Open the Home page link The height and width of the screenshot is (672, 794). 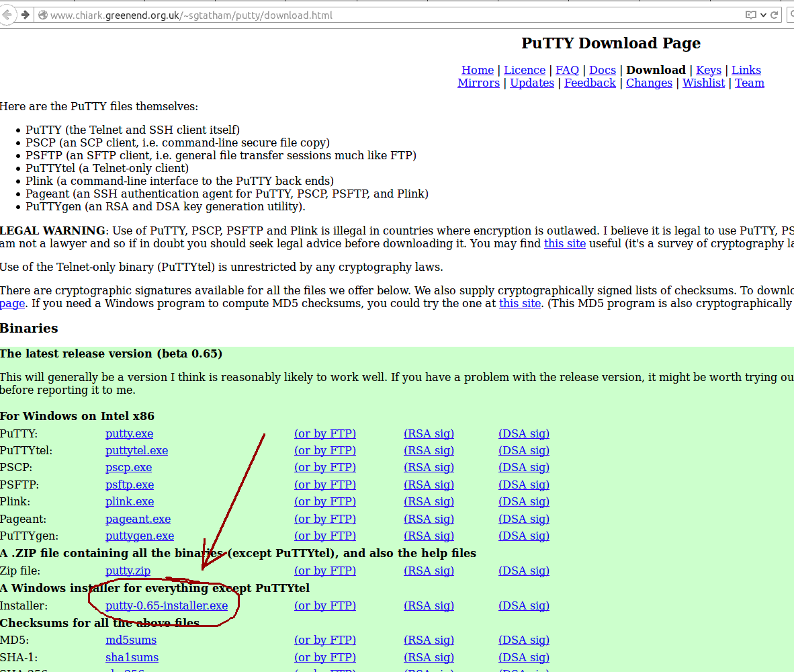point(477,70)
